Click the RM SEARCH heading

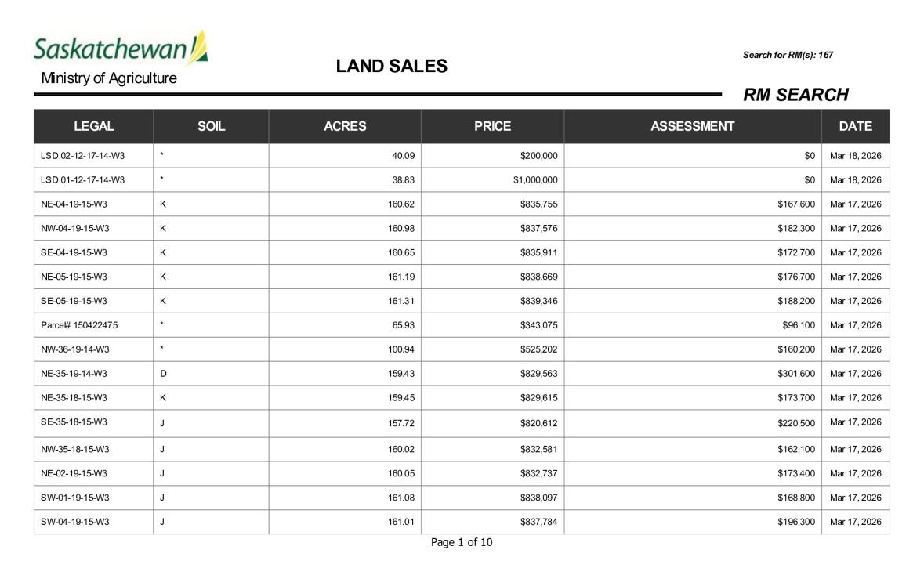(x=795, y=95)
